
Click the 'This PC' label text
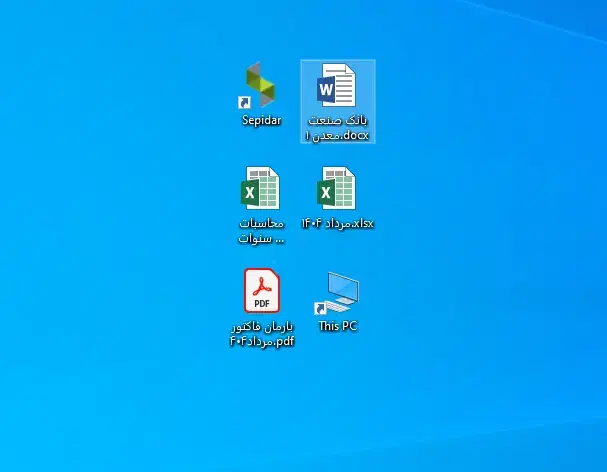[x=338, y=326]
